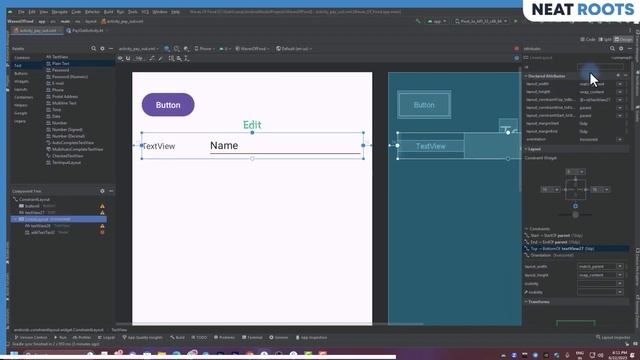Screen dimensions: 640x360
Task: Collapse Declared Attributes section
Action: pos(526,76)
